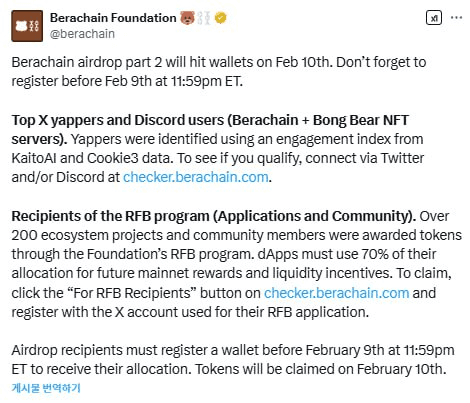Open the three-dot more options menu
The image size is (470, 403).
(x=456, y=18)
